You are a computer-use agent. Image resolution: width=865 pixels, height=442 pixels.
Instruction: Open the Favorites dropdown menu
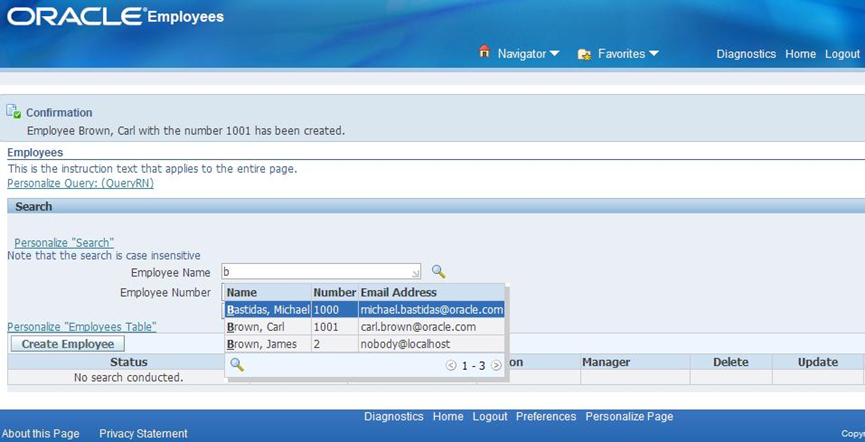(x=628, y=54)
